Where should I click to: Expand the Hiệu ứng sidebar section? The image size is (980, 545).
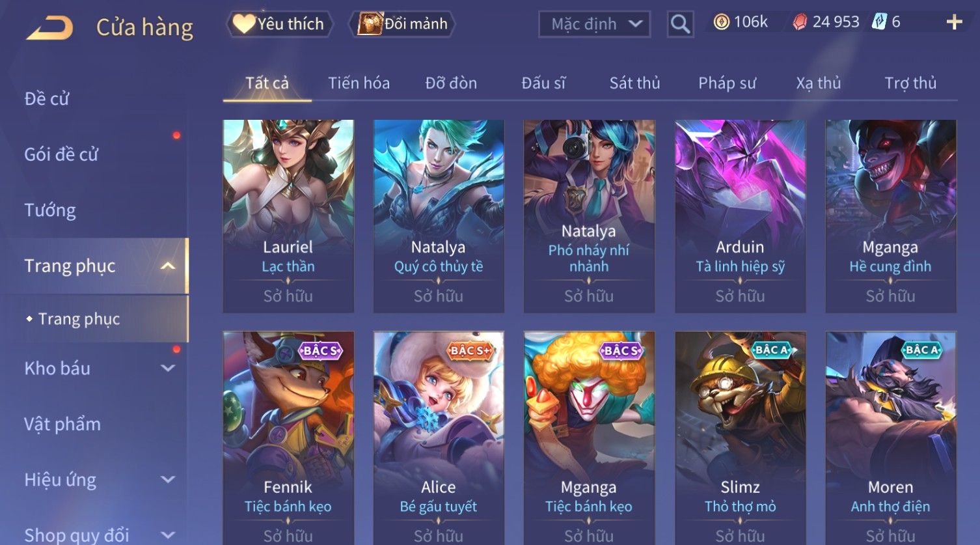pyautogui.click(x=168, y=480)
